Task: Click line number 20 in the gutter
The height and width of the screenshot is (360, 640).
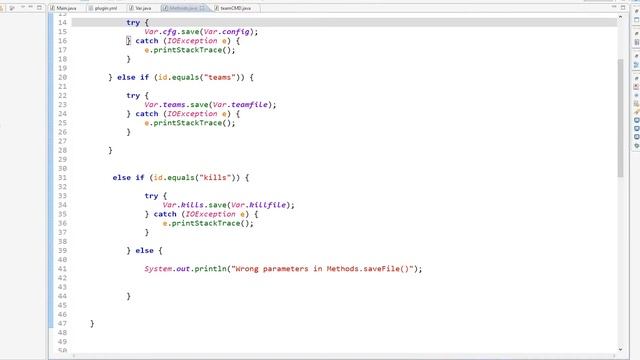Action: pyautogui.click(x=62, y=78)
